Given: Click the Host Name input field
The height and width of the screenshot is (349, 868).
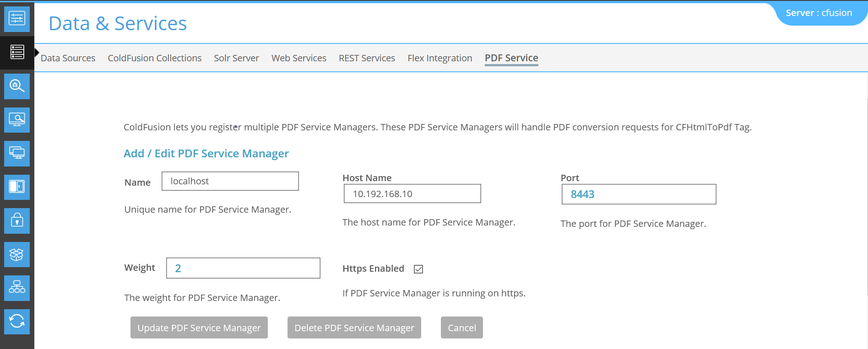Looking at the screenshot, I should point(412,193).
